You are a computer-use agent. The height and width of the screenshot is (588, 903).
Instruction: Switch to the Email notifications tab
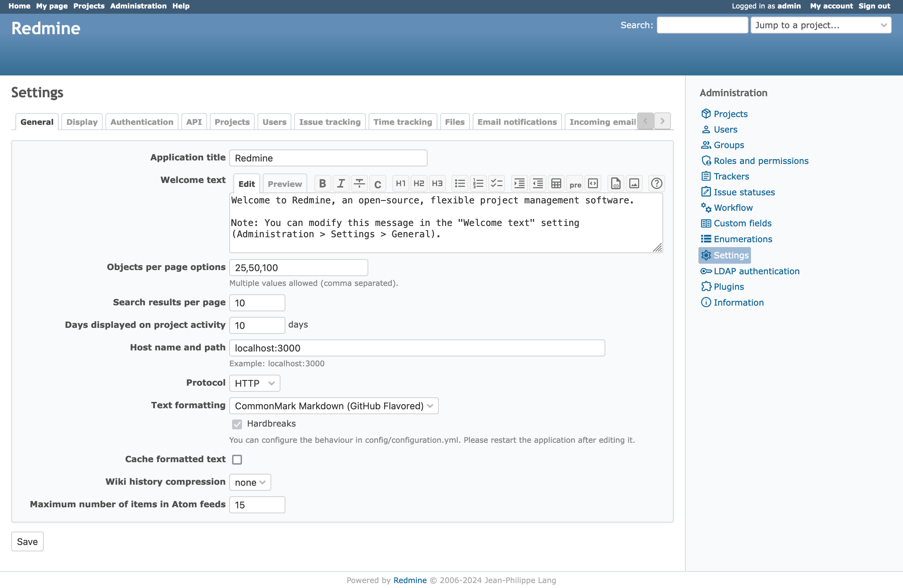[517, 122]
